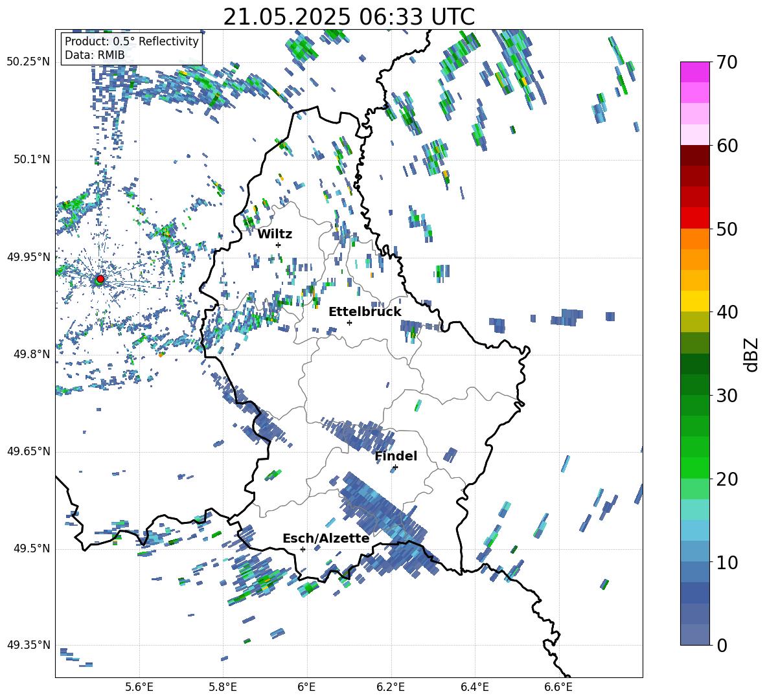
Task: Click the 50.25°N latitude label
Action: (29, 62)
